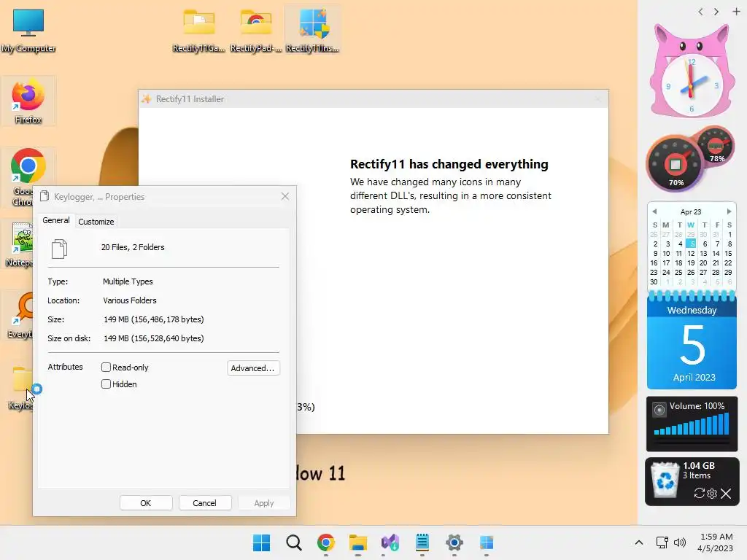Viewport: 747px width, 560px height.
Task: Show hidden tray icons chevron
Action: [639, 542]
